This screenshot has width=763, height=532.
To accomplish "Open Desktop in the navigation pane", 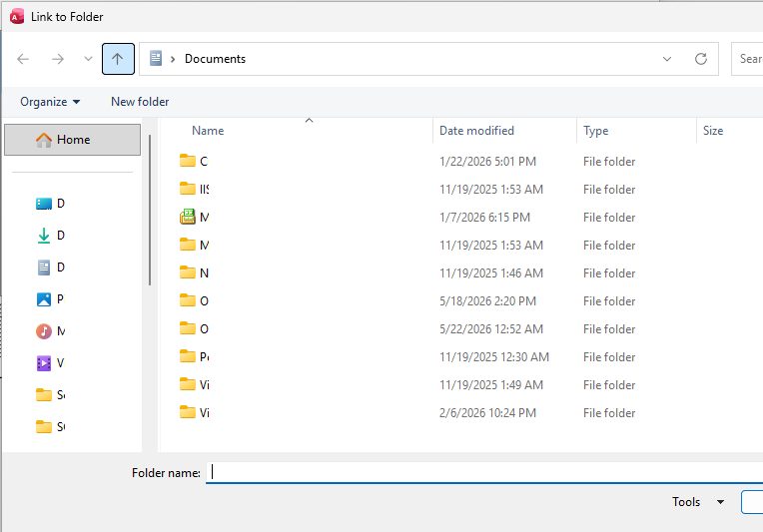I will click(x=51, y=204).
